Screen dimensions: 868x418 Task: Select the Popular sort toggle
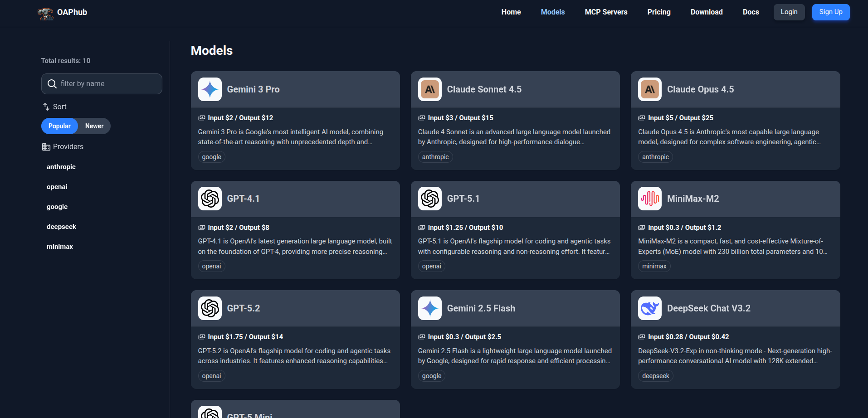(59, 126)
